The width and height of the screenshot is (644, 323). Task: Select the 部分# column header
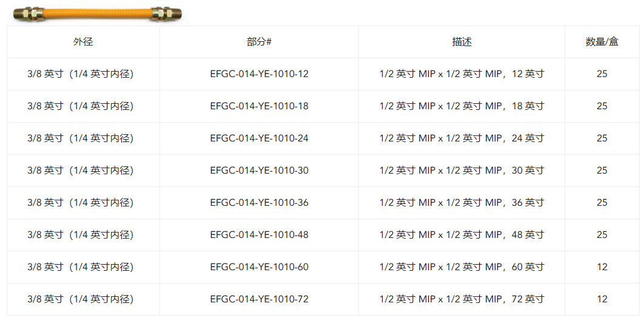[259, 41]
